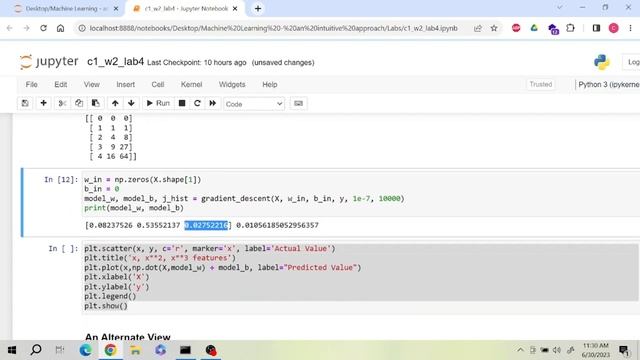Open the Chrome profile avatar
The height and width of the screenshot is (360, 640).
613,28
